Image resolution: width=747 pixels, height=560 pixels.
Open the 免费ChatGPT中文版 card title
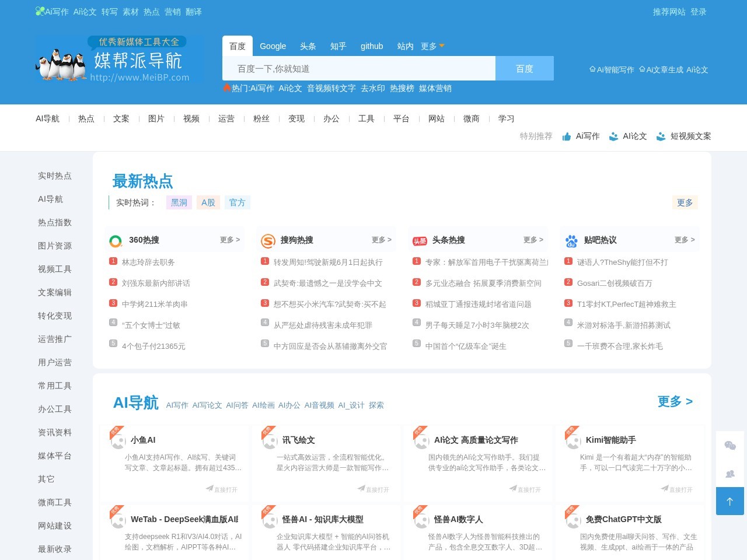624,519
